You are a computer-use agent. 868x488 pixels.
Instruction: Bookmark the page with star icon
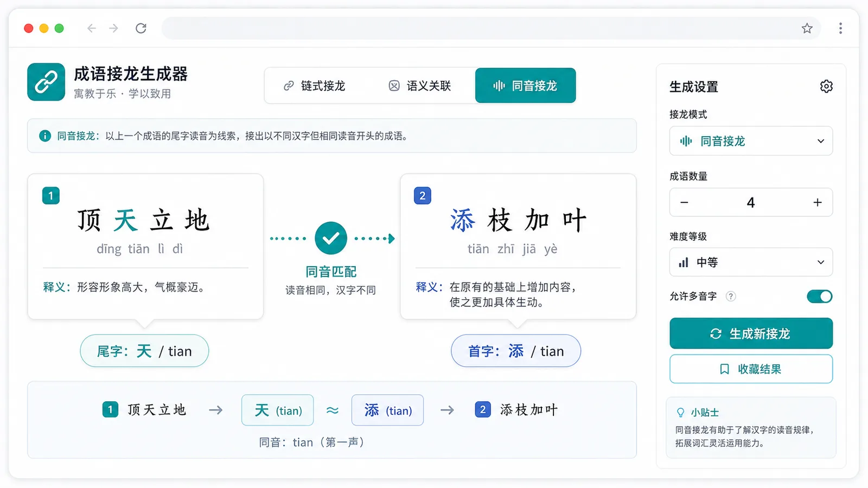click(x=807, y=28)
